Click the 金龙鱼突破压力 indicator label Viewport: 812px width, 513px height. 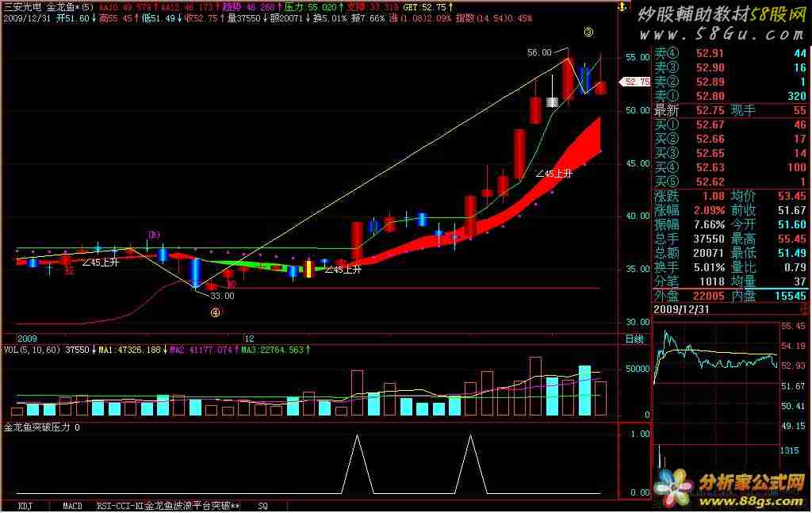[36, 427]
